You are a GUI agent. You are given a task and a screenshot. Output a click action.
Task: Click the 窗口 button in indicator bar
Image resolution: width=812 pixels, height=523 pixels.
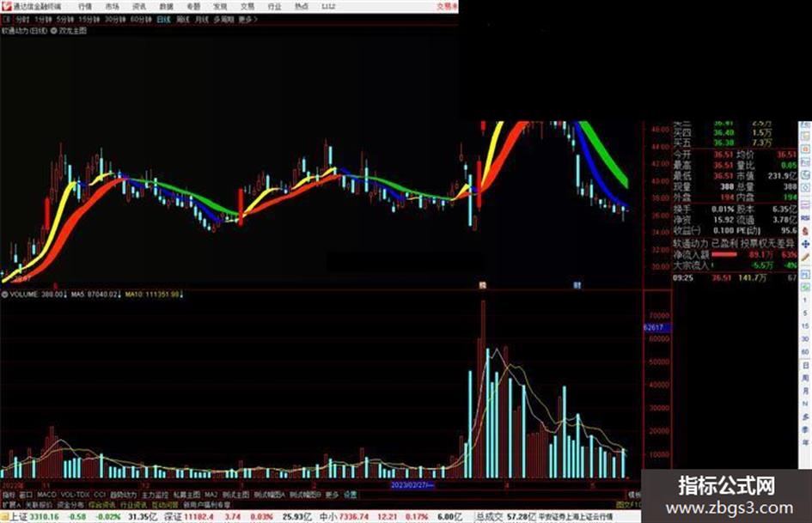(x=26, y=495)
